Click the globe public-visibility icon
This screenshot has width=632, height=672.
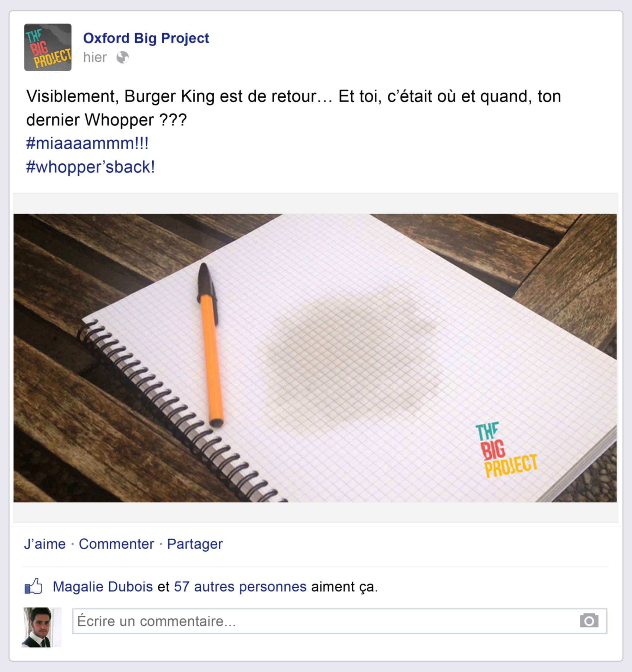(x=123, y=58)
